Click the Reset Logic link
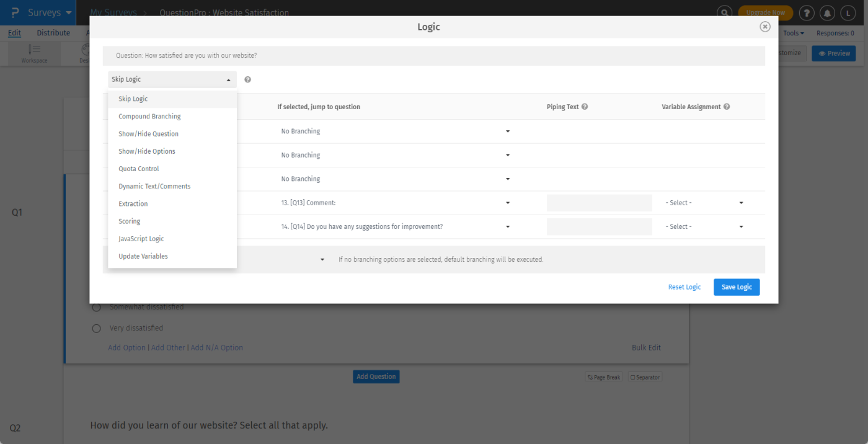Viewport: 868px width, 444px height. point(684,287)
